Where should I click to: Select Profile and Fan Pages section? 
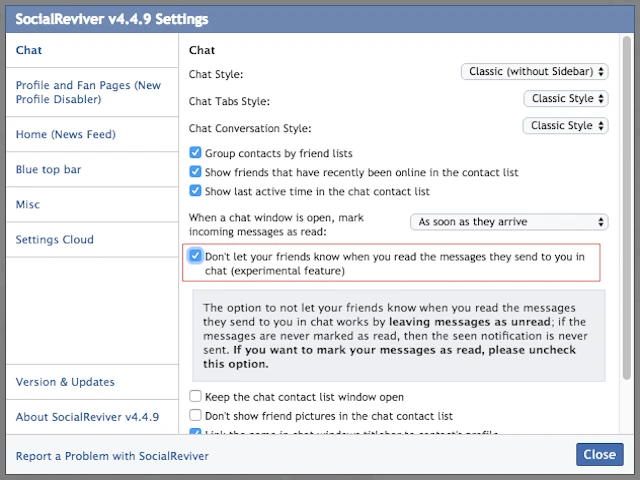click(x=88, y=93)
